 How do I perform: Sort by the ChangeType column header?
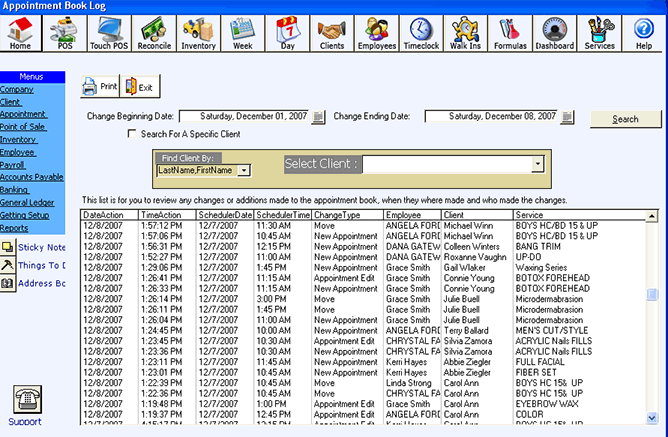pyautogui.click(x=347, y=215)
